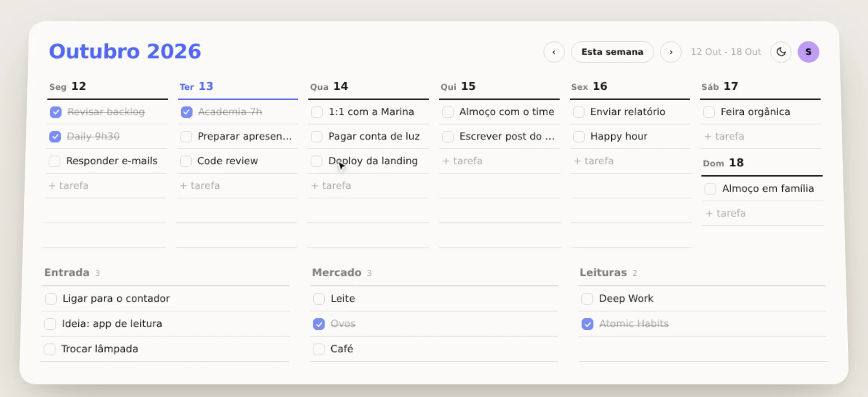868x397 pixels.
Task: Check Preparar apresen... task checkbox
Action: pos(186,137)
